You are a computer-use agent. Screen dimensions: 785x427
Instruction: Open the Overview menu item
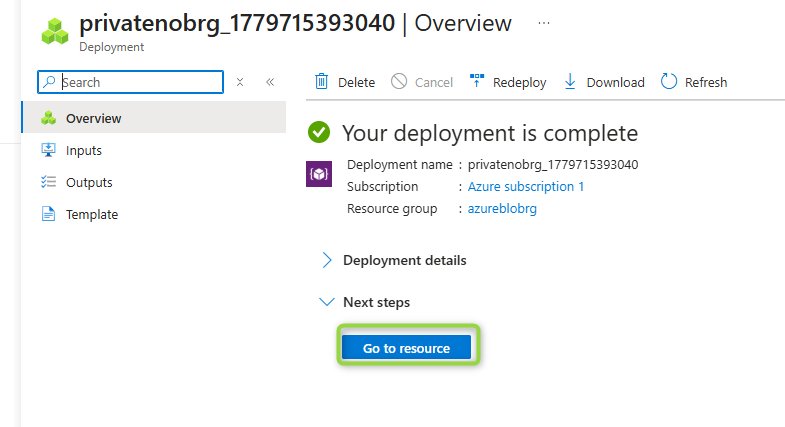(x=154, y=118)
